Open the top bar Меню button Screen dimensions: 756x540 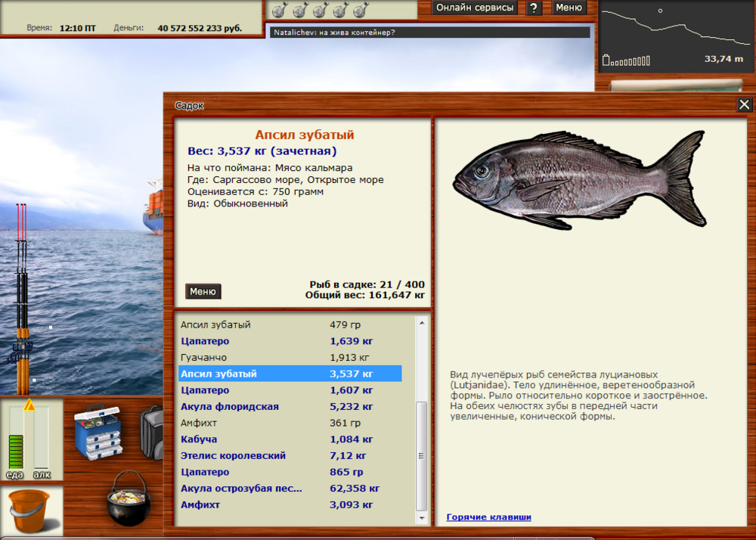click(569, 8)
